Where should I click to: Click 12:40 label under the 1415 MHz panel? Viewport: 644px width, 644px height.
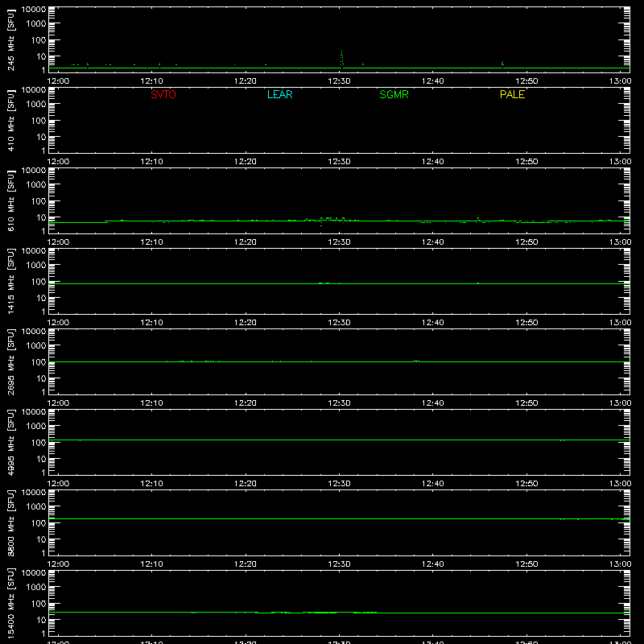click(x=433, y=323)
